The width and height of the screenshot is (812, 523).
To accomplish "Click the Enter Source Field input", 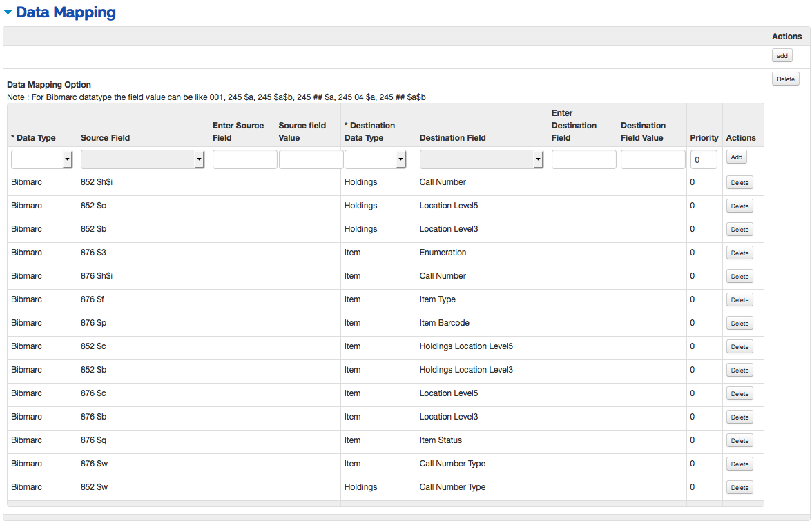I will [244, 159].
